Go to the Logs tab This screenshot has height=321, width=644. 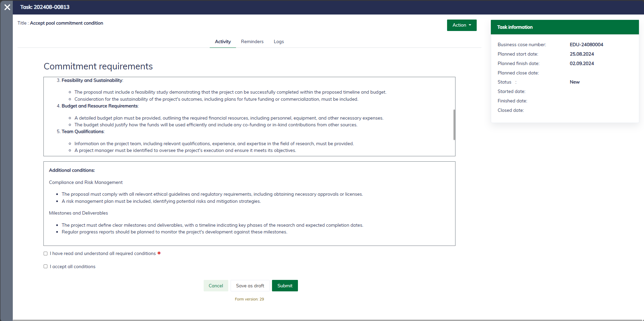pyautogui.click(x=278, y=42)
